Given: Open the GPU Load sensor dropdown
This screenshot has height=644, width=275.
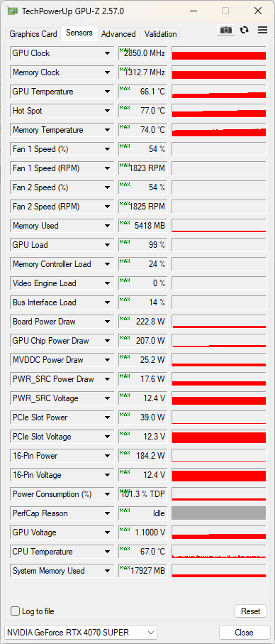Looking at the screenshot, I should coord(107,245).
